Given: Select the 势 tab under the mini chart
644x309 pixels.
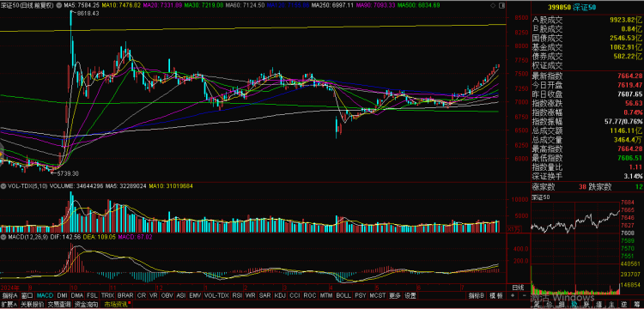Looking at the screenshot, I should (x=574, y=305).
